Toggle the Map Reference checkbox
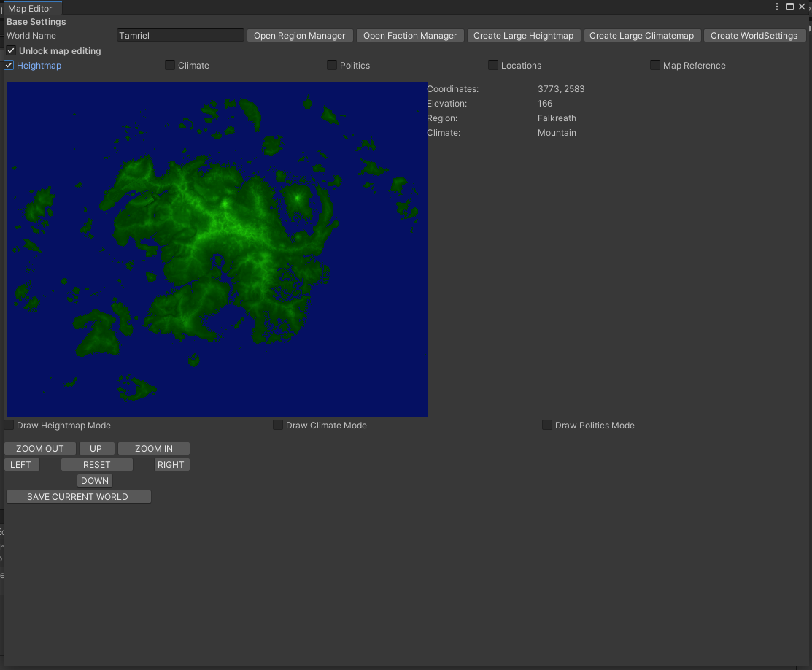The width and height of the screenshot is (812, 670). click(655, 66)
